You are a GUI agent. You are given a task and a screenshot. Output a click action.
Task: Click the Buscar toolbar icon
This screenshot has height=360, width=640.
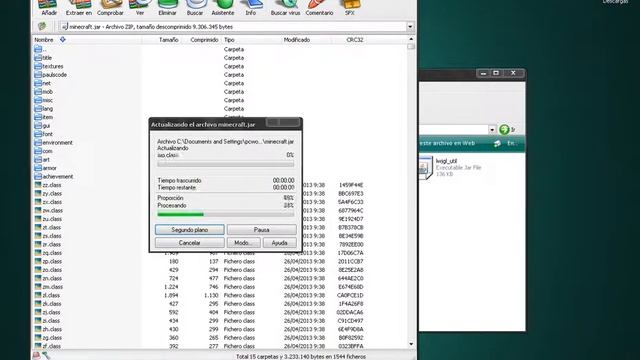pos(195,7)
